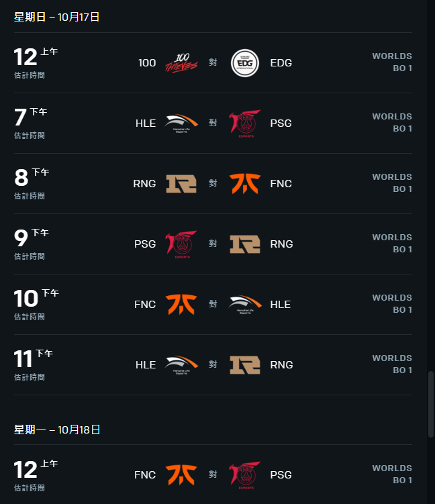Click the RNG logo in 8 PM match
The width and height of the screenshot is (435, 504).
[181, 184]
